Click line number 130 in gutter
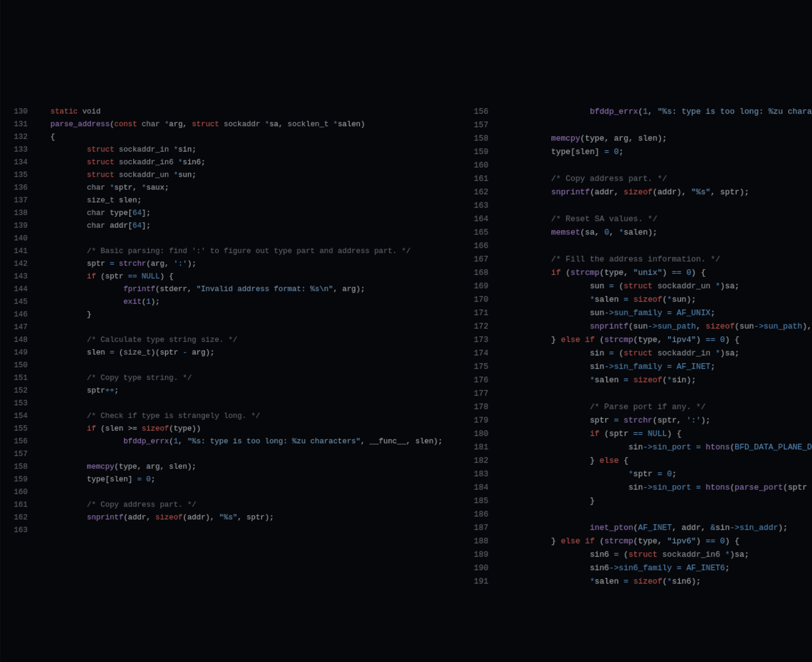Screen dimensions: 812x662 pos(21,111)
